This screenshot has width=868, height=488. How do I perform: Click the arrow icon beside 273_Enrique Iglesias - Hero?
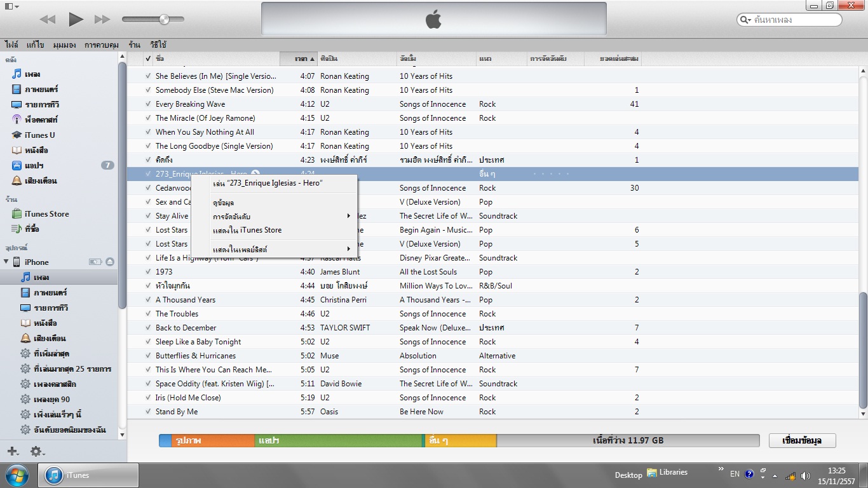tap(255, 173)
